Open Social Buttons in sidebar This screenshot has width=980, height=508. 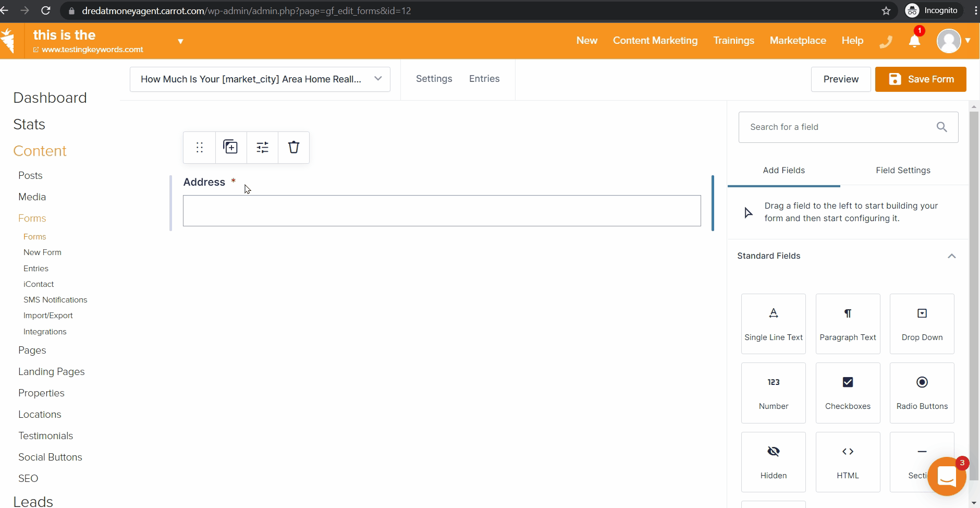50,457
